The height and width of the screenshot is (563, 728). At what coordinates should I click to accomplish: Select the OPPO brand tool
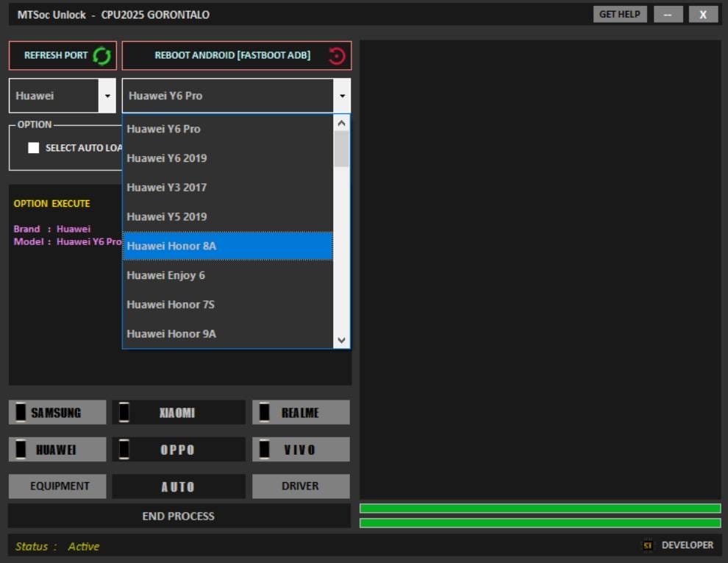point(179,449)
